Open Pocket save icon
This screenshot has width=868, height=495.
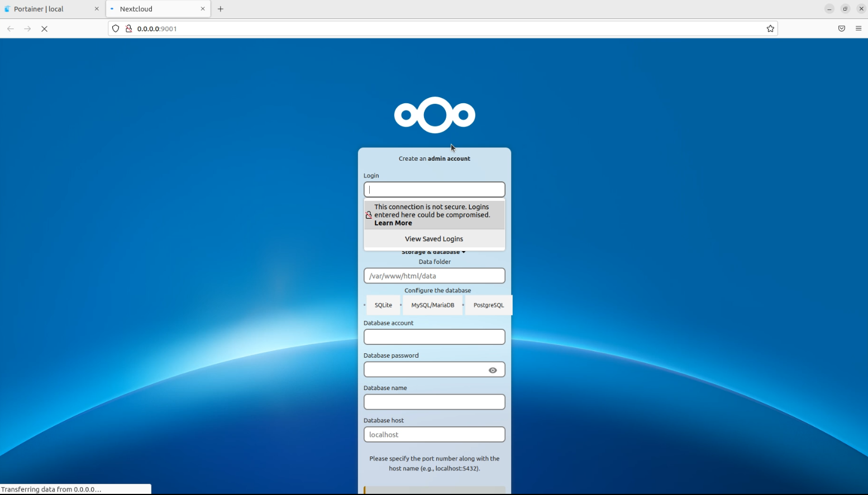tap(842, 29)
